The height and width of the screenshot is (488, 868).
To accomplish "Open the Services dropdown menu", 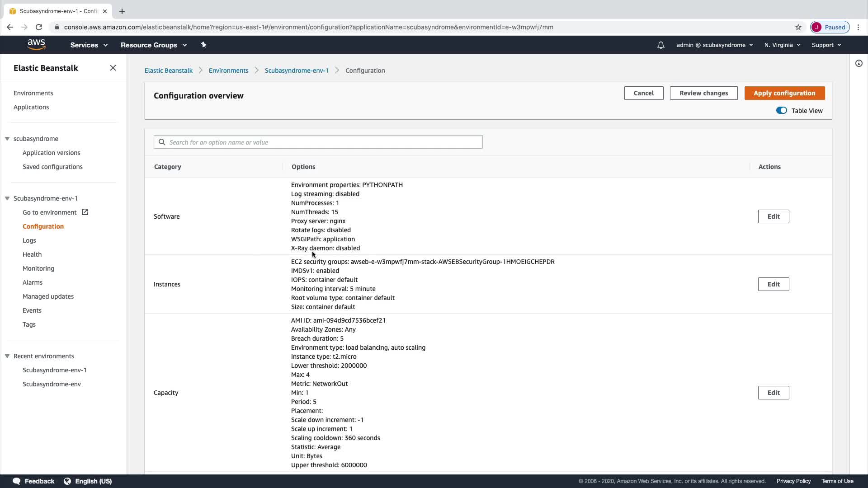I will [x=89, y=45].
